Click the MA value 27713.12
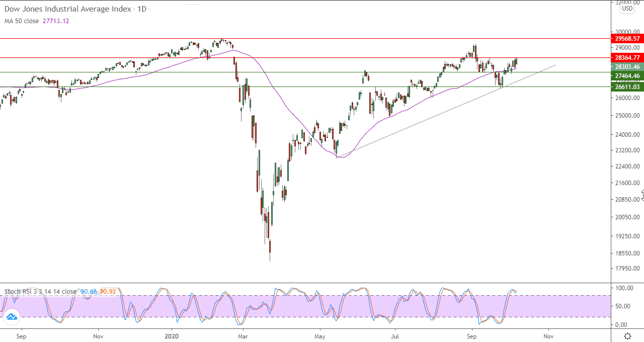The image size is (644, 342). 56,21
